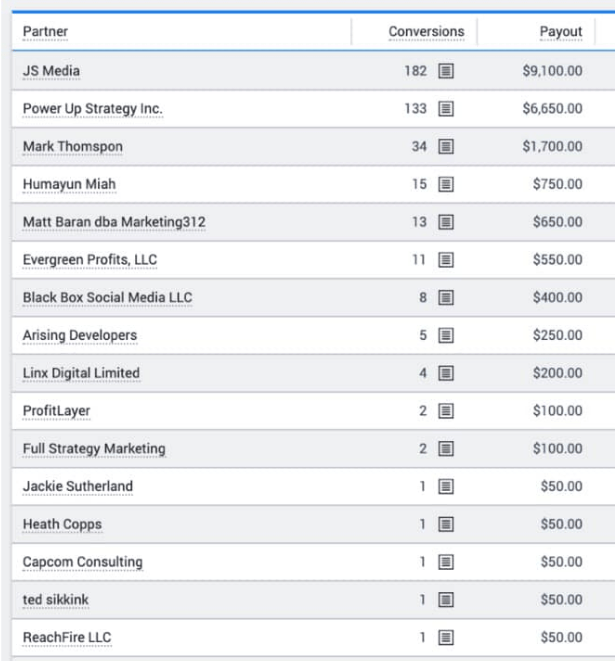Open the JS Media partner link

pos(51,71)
